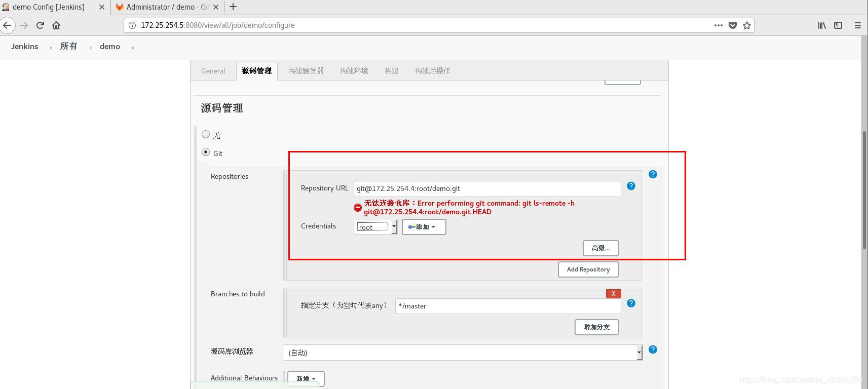Click the Repository URL input field
The width and height of the screenshot is (868, 389).
coord(487,189)
